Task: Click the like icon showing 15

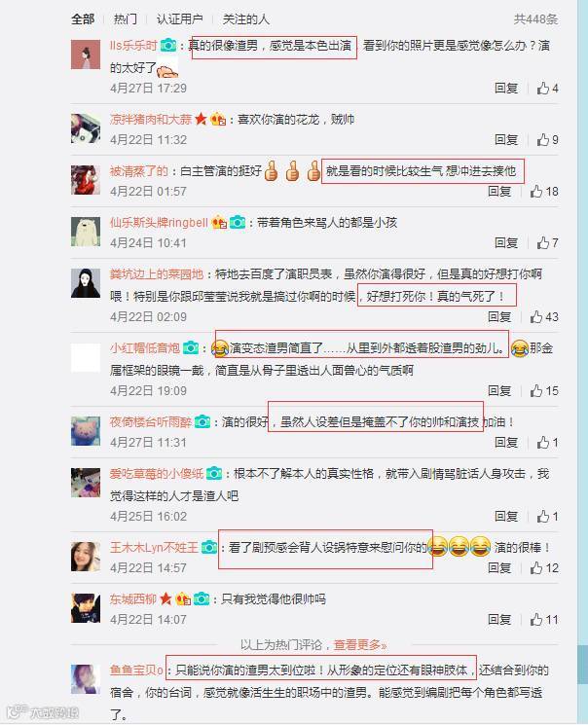Action: coord(536,390)
